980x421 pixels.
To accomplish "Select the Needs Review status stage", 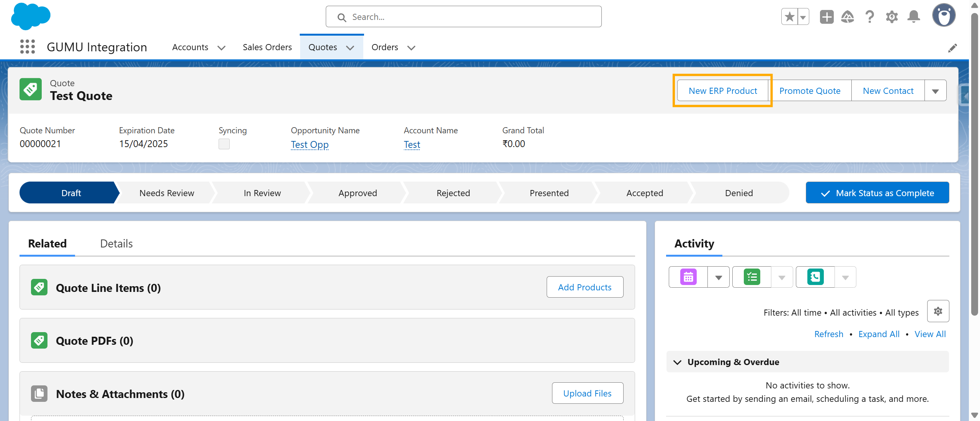I will [x=167, y=193].
